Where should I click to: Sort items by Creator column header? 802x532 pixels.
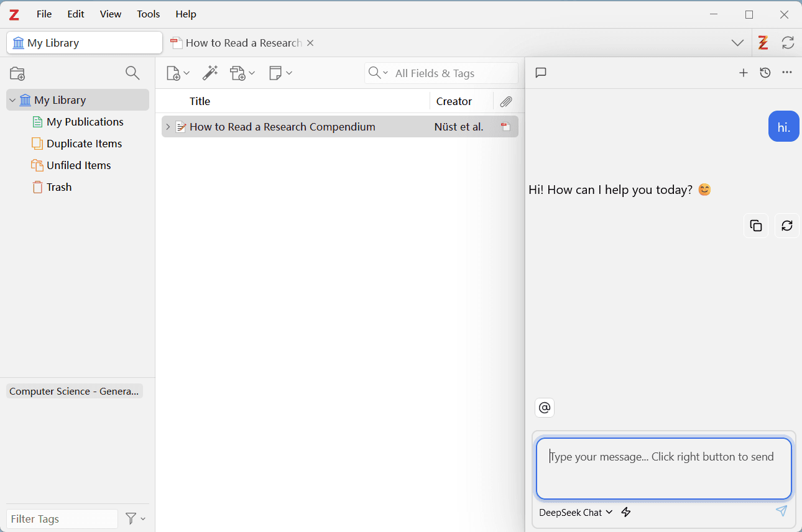(x=454, y=101)
